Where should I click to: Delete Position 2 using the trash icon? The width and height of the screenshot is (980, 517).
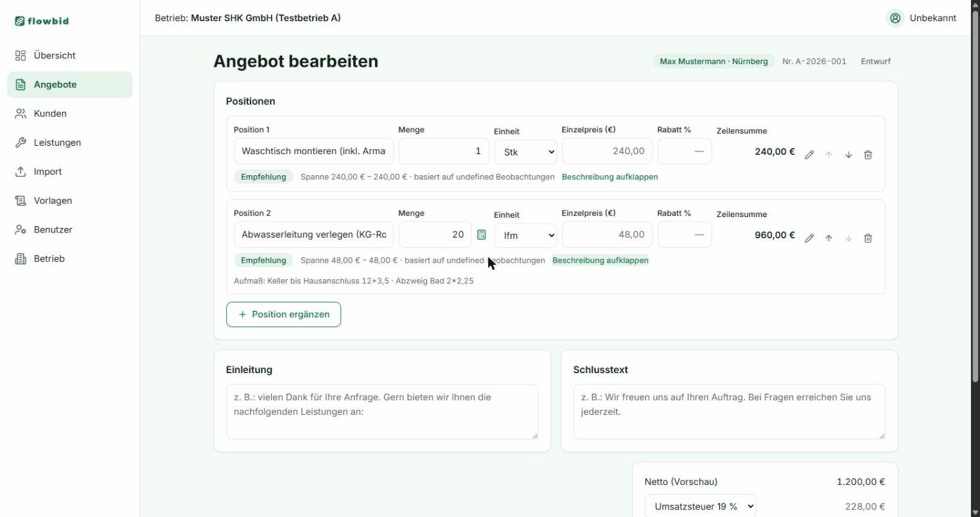pos(868,238)
